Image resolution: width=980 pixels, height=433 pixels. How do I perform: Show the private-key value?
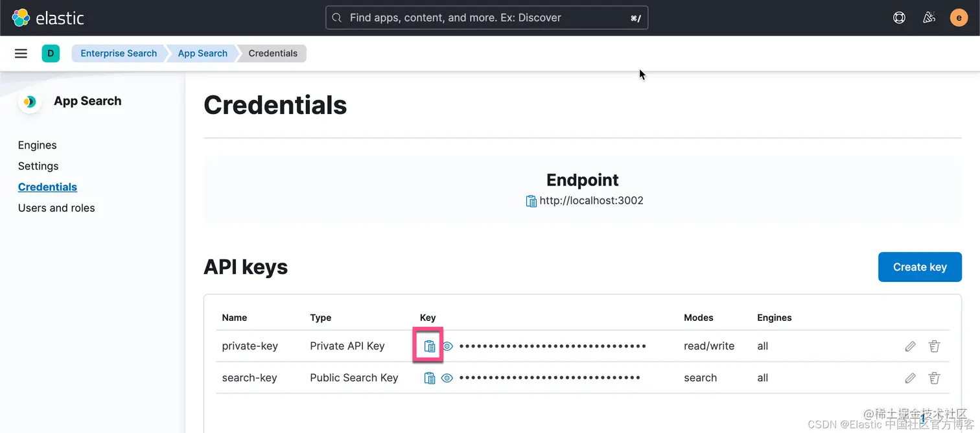coord(447,346)
